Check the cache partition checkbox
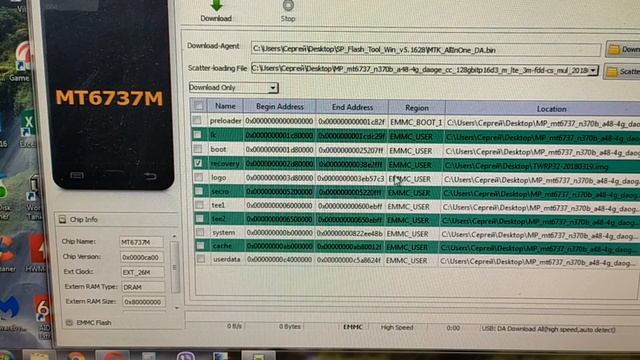This screenshot has height=360, width=640. pos(200,245)
